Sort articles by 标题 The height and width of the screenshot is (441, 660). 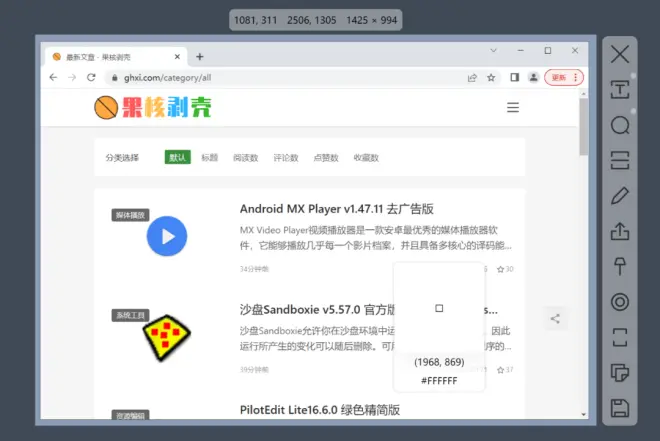tap(210, 158)
